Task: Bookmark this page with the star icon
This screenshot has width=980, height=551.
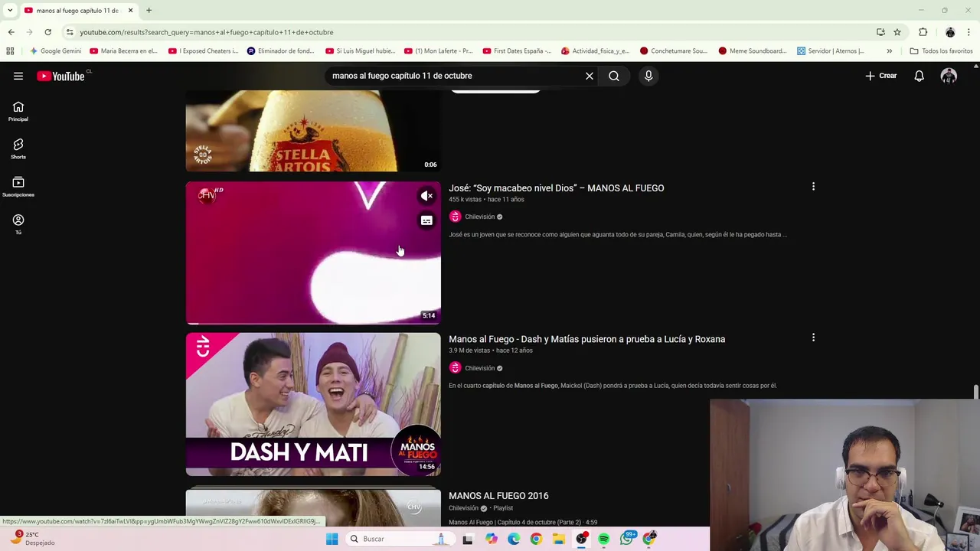Action: [x=897, y=32]
